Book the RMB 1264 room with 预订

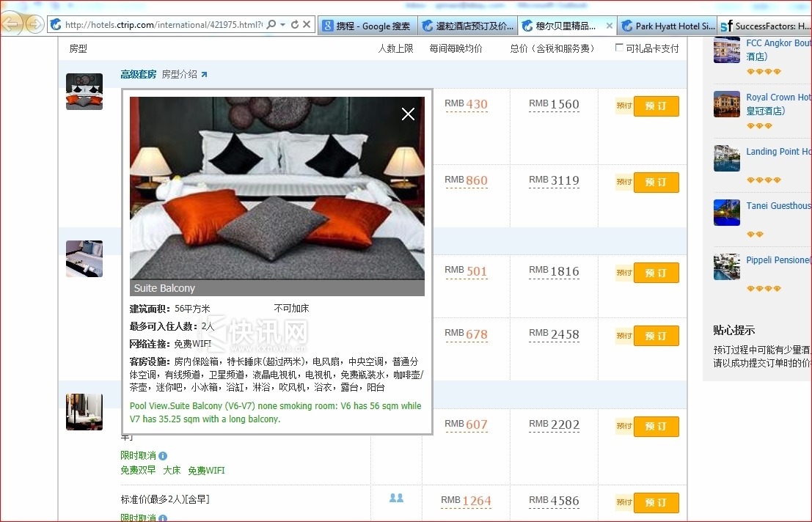(x=656, y=502)
